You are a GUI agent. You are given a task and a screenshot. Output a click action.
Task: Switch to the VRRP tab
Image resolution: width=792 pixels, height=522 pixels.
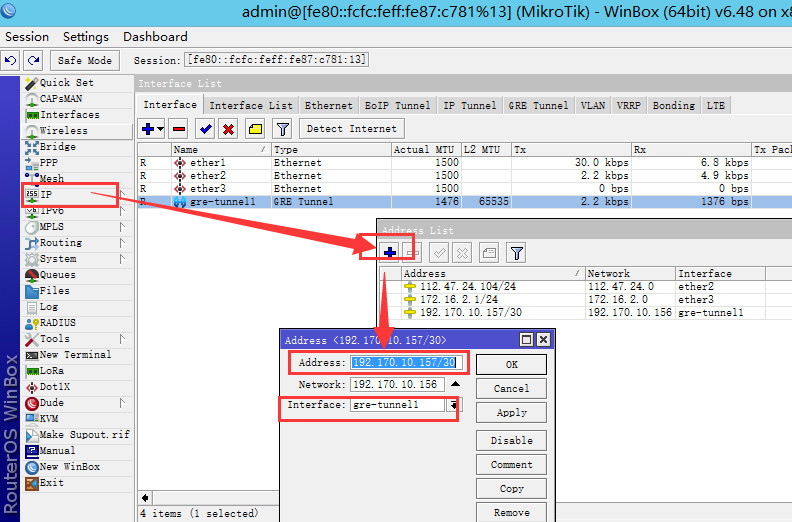[629, 106]
